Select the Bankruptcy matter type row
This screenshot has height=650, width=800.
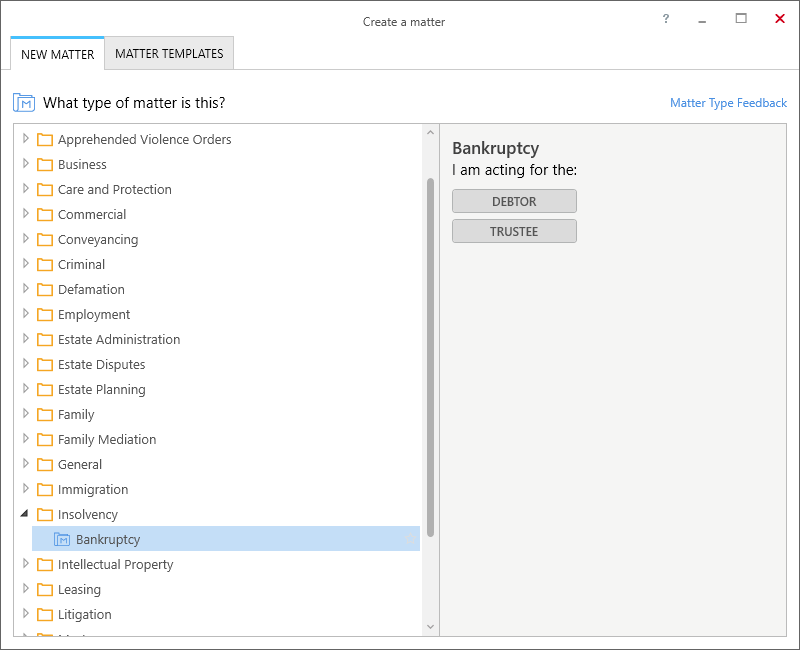pos(226,539)
